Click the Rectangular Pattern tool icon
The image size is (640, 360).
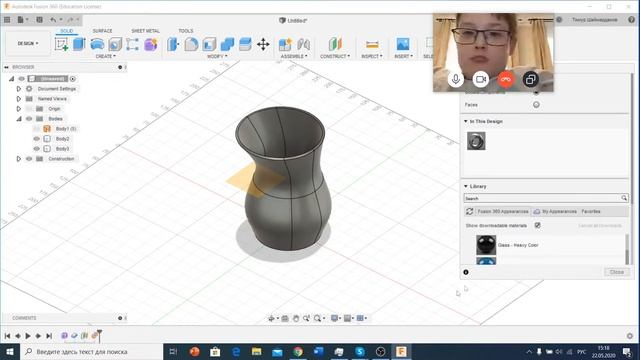pyautogui.click(x=133, y=44)
